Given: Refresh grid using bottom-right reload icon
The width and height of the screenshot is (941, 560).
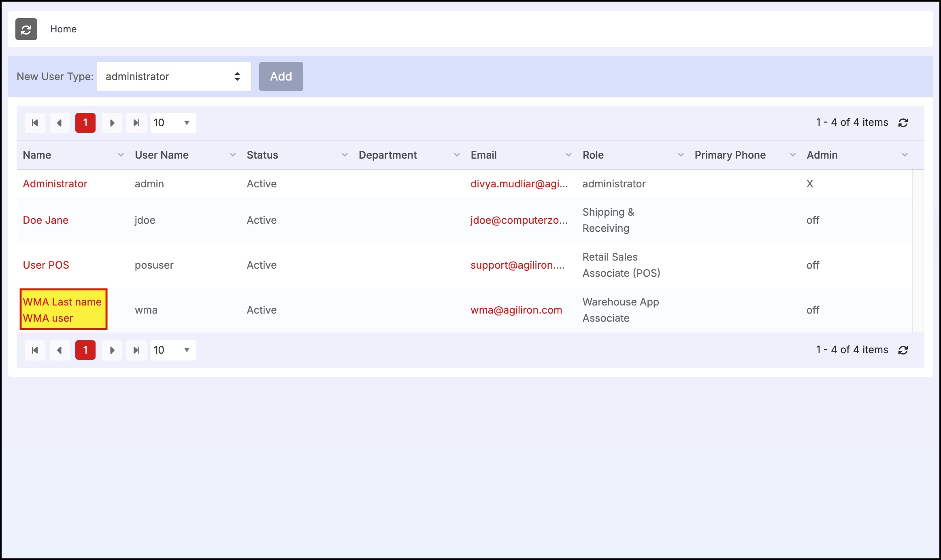Looking at the screenshot, I should (903, 350).
